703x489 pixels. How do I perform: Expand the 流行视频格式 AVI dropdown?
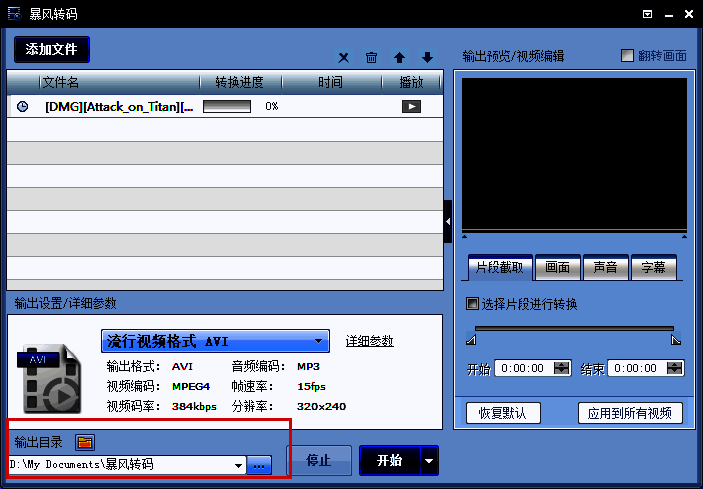(319, 341)
